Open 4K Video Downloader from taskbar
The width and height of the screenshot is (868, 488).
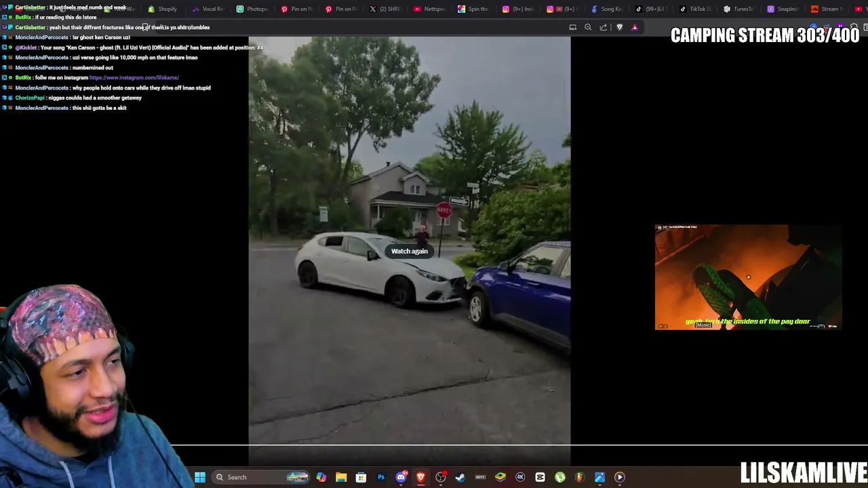520,477
